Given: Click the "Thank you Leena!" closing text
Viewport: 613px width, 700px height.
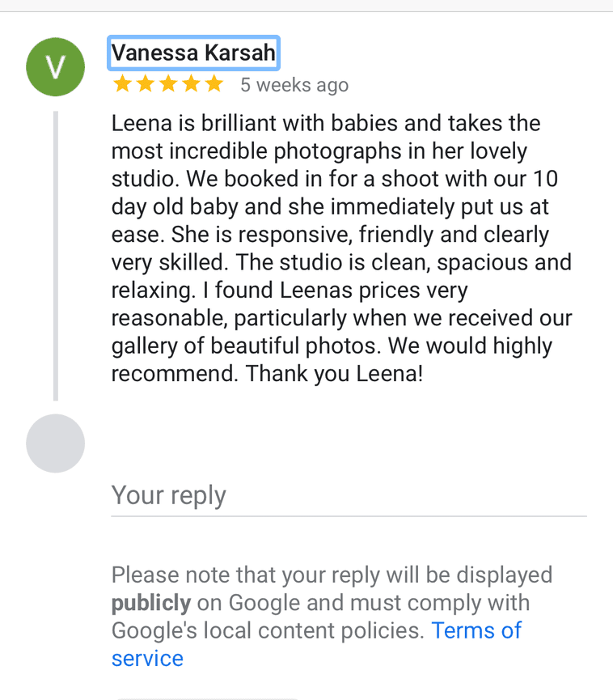Looking at the screenshot, I should click(x=335, y=374).
